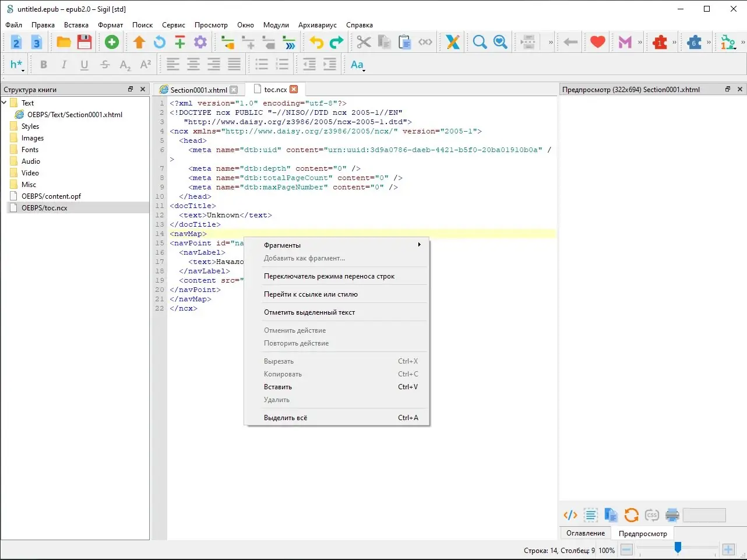747x560 pixels.
Task: Click the zoom slider handle in status bar
Action: coord(678,548)
